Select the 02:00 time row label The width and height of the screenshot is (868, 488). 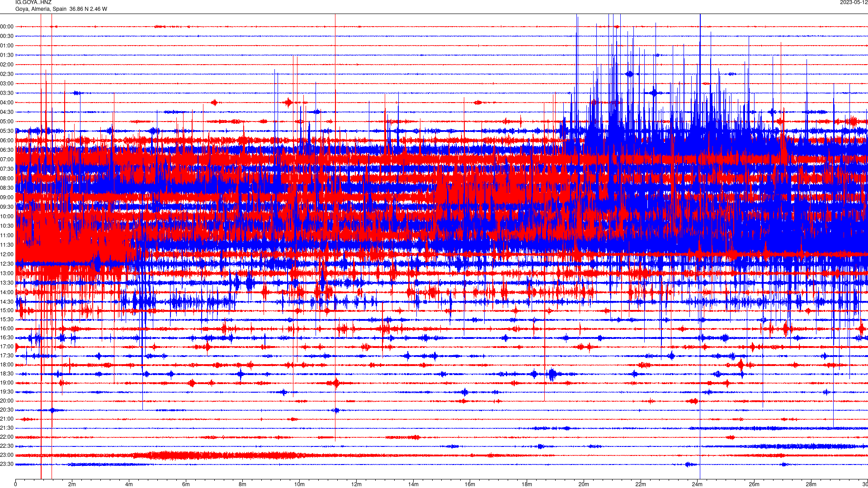(7, 65)
